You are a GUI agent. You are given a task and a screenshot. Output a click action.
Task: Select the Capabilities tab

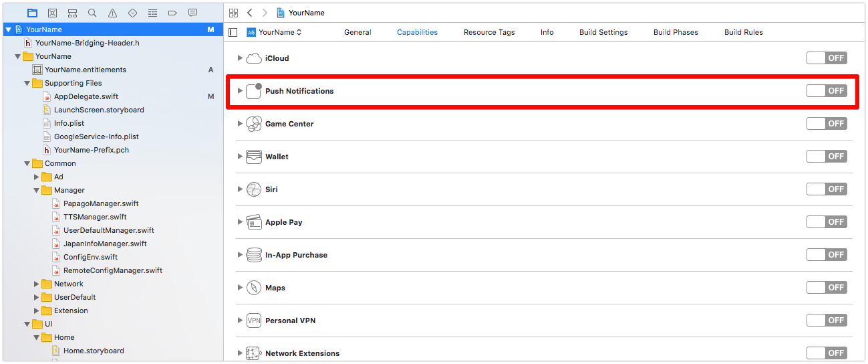click(x=417, y=32)
